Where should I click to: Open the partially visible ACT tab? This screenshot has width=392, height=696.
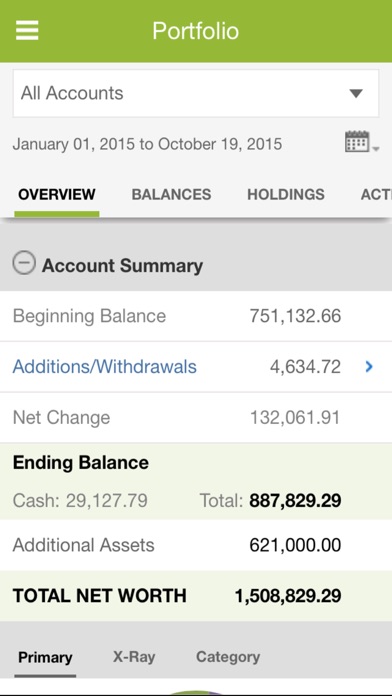[x=376, y=194]
